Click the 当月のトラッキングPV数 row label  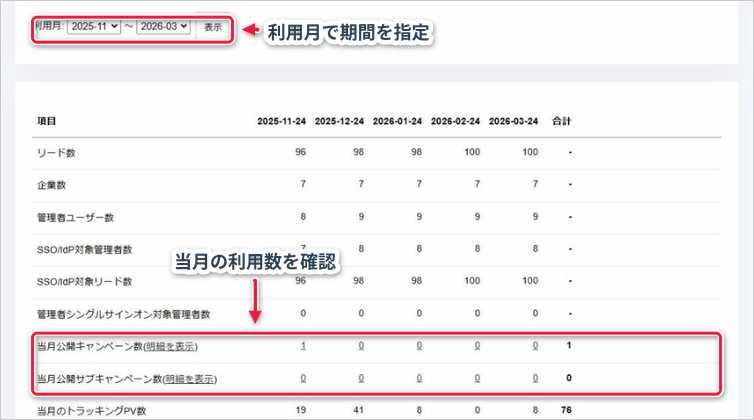pyautogui.click(x=91, y=411)
